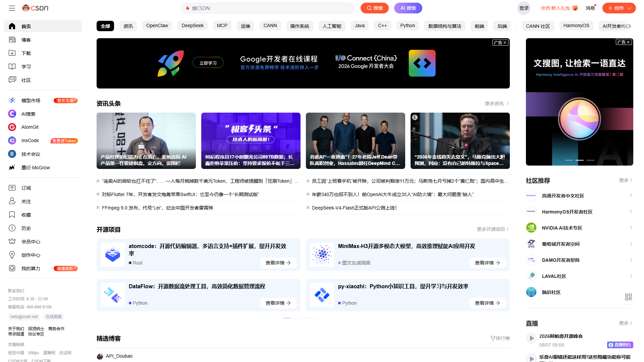Viewport: 644px width, 362px height.
Task: Switch to the DeepSeek tab
Action: click(193, 26)
